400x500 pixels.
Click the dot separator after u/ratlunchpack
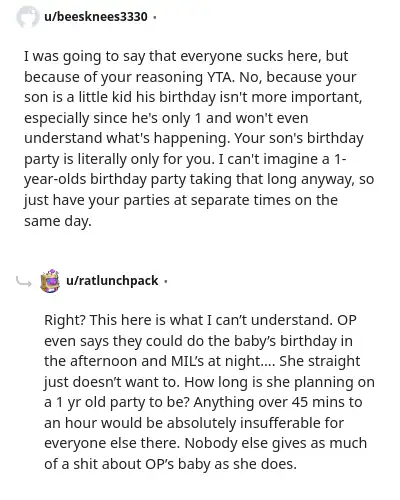[166, 281]
